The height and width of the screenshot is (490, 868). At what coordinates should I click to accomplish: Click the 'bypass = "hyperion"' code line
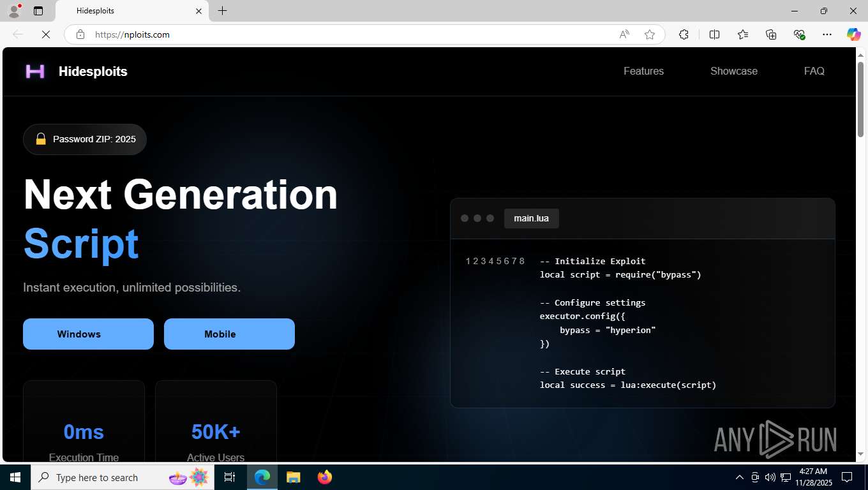point(608,330)
